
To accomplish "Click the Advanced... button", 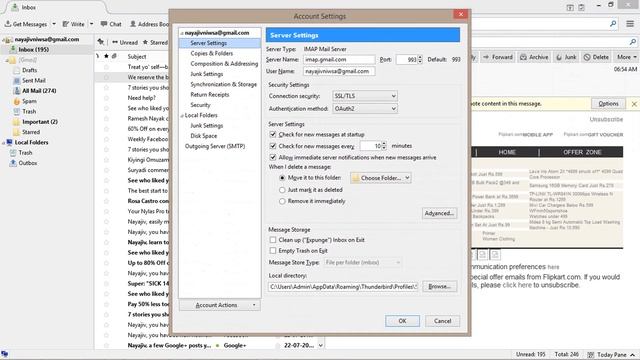I will click(x=439, y=213).
